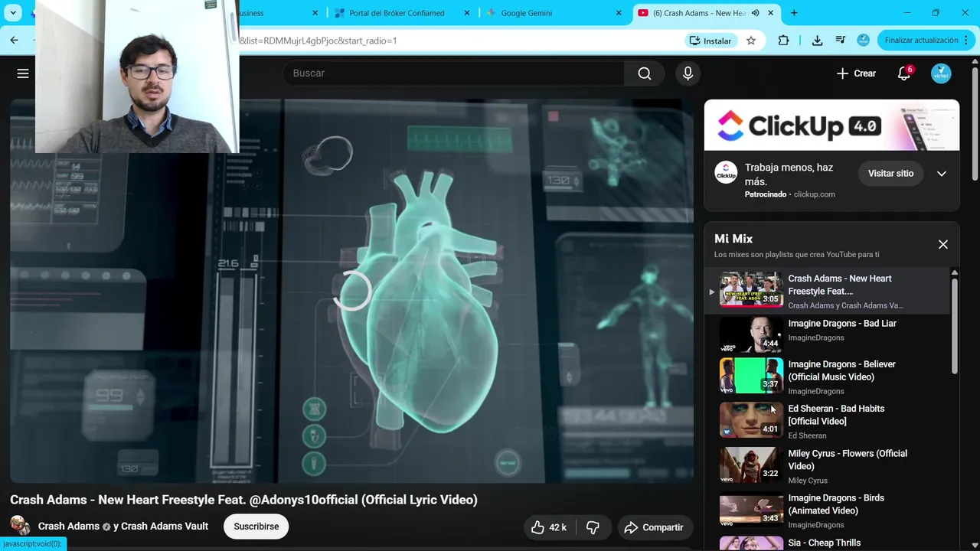The width and height of the screenshot is (980, 551).
Task: Click the 'Imagine Dragons - Bad Liar' title
Action: pos(842,324)
